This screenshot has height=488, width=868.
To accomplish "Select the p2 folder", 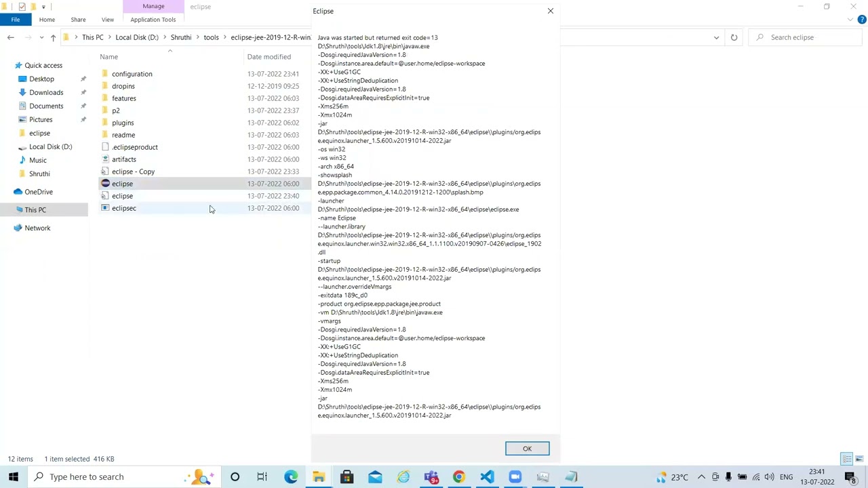I will [116, 110].
